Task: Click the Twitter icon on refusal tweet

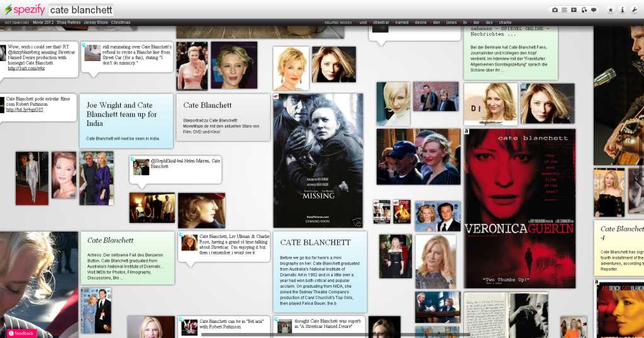Action: 84,45
